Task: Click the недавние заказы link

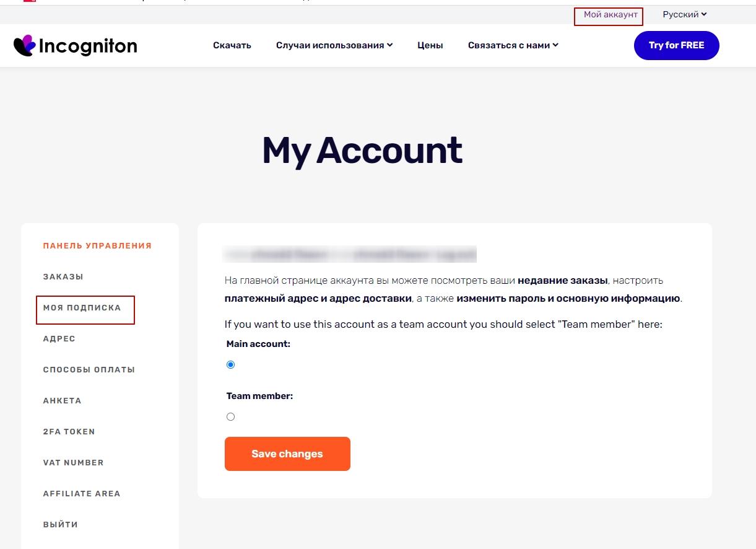Action: click(x=563, y=281)
